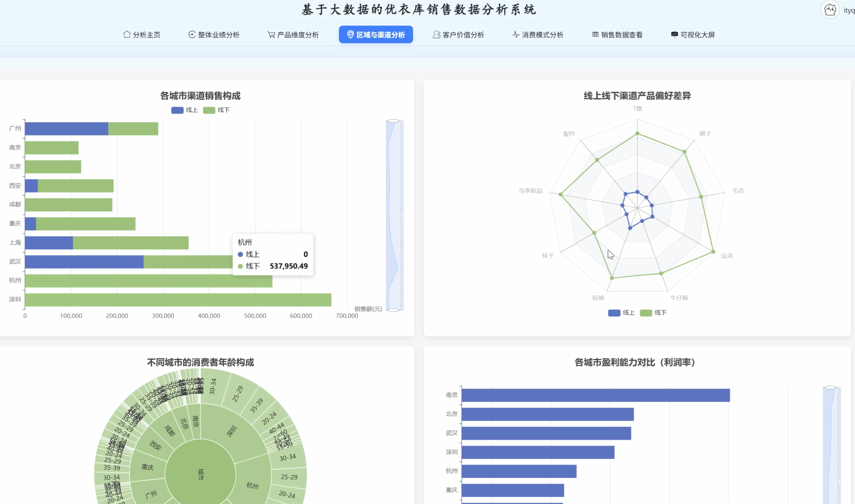Toggle 线下 legend in city channel chart

pos(216,110)
